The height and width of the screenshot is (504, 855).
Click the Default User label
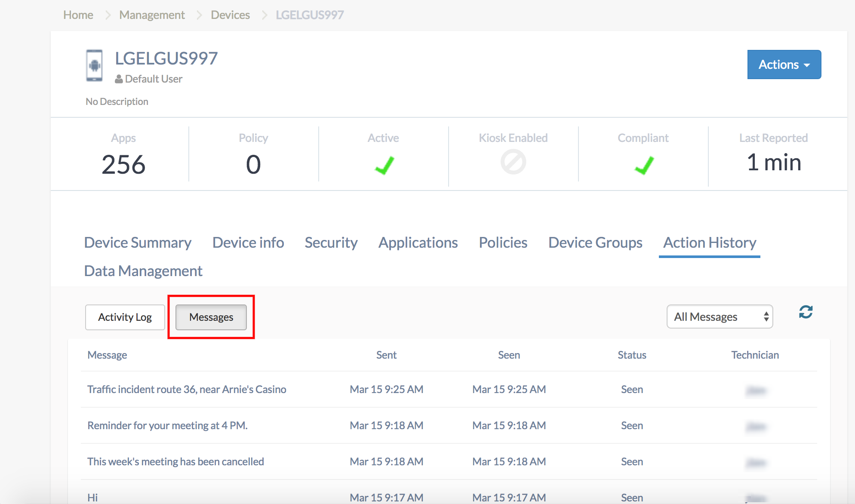154,79
